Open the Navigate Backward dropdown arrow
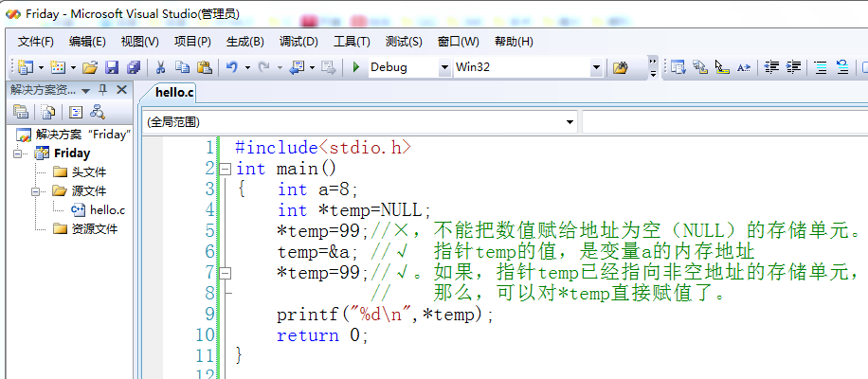This screenshot has width=868, height=379. tap(312, 67)
